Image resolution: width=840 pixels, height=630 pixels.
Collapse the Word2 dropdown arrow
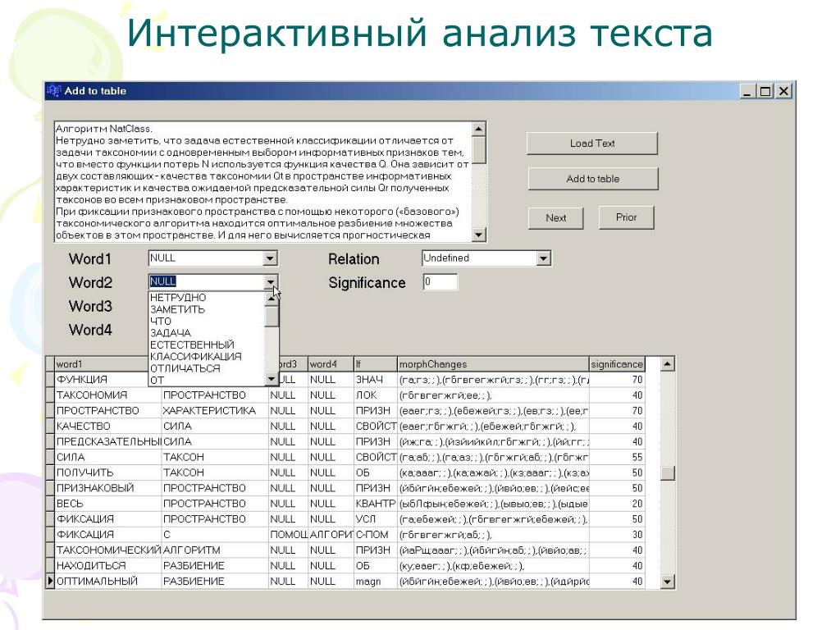[x=270, y=282]
